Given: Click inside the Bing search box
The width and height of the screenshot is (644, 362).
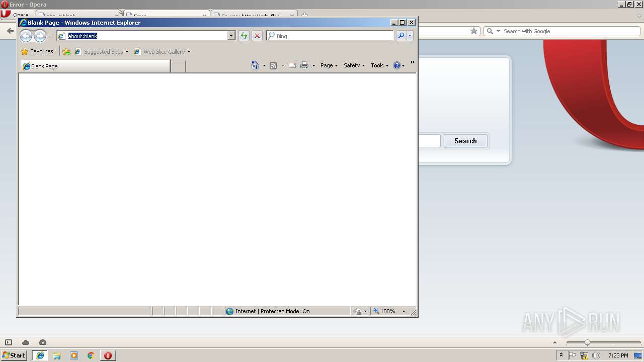Looking at the screenshot, I should click(330, 36).
